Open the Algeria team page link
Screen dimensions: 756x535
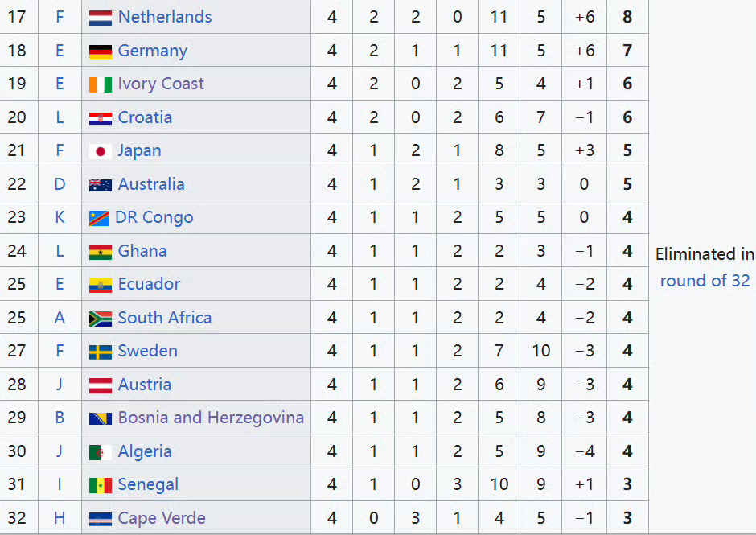[x=145, y=451]
